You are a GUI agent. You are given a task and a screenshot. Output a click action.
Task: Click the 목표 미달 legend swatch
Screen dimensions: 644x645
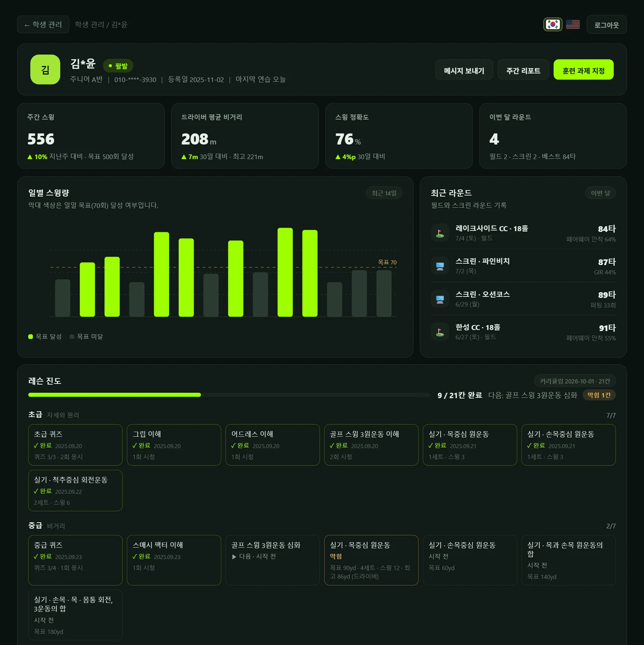(x=72, y=336)
